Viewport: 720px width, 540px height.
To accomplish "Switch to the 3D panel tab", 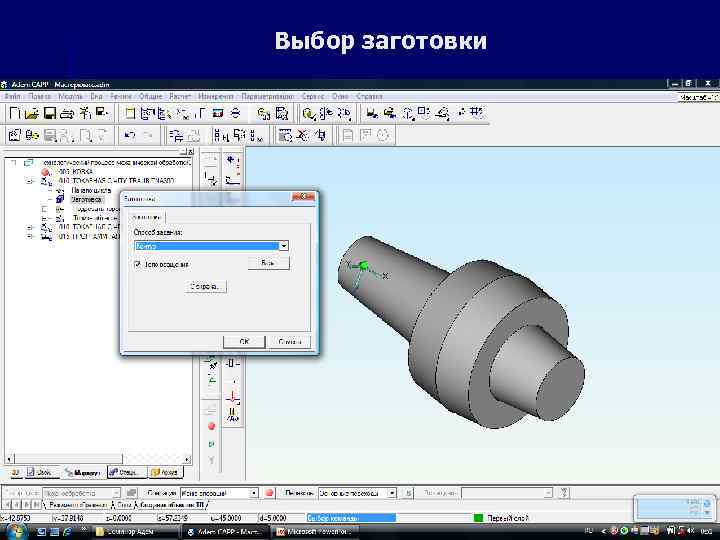I will pyautogui.click(x=15, y=472).
